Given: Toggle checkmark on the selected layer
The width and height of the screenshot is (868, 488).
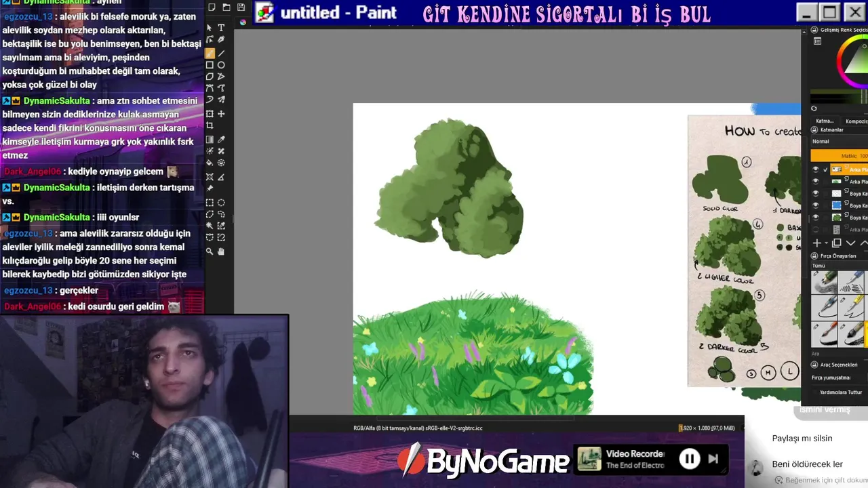Looking at the screenshot, I should [825, 169].
